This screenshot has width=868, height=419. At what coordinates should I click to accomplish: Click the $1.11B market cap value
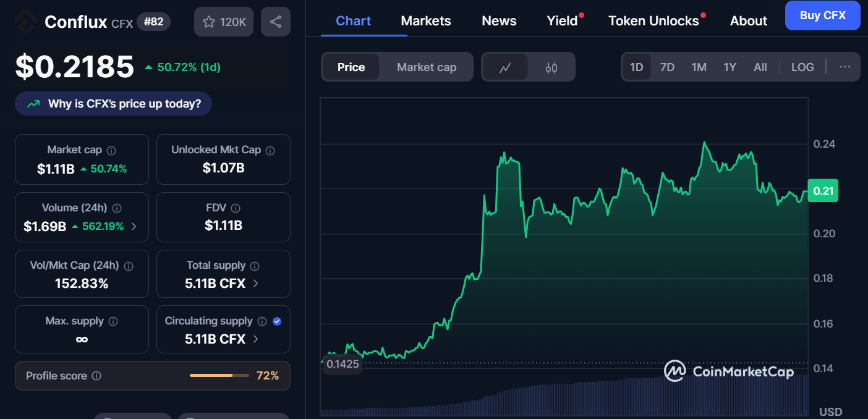click(x=56, y=169)
